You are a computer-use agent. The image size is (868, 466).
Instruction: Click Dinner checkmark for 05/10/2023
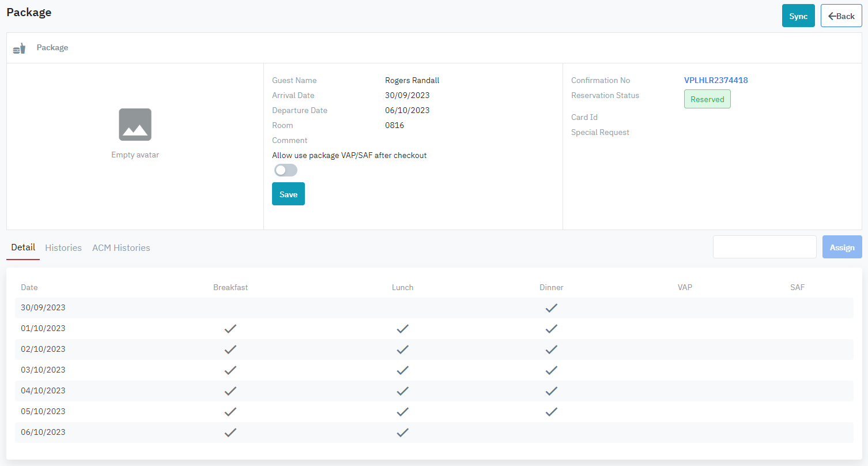click(x=552, y=412)
